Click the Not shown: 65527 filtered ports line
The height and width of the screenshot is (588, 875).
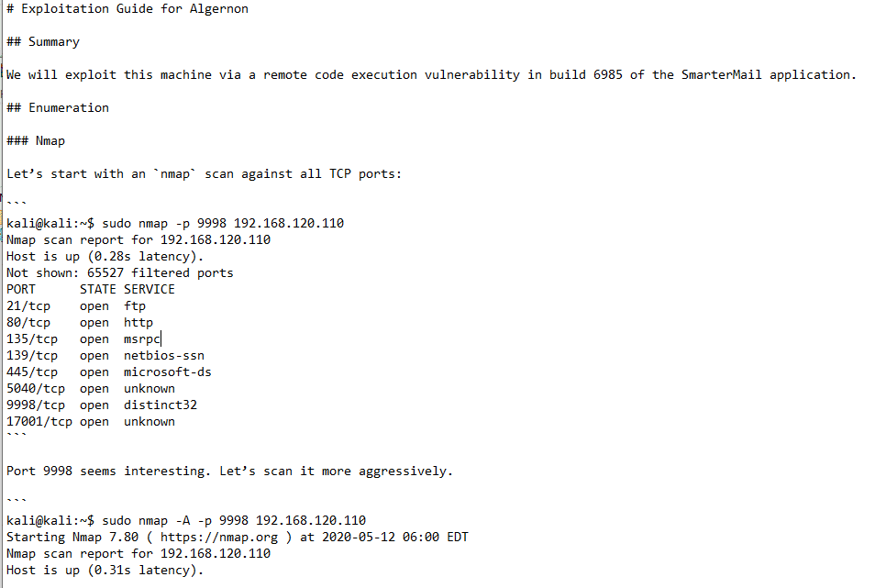(119, 273)
